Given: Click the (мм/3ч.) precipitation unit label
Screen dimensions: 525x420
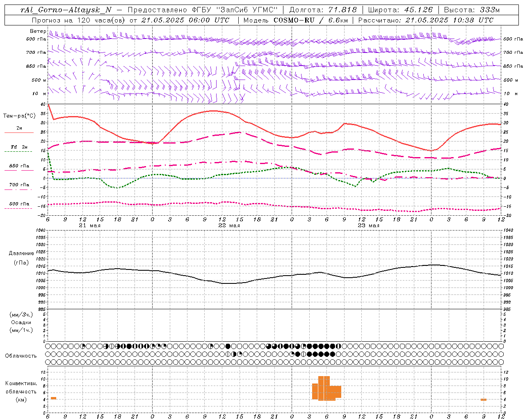Looking at the screenshot, I should [x=21, y=315].
